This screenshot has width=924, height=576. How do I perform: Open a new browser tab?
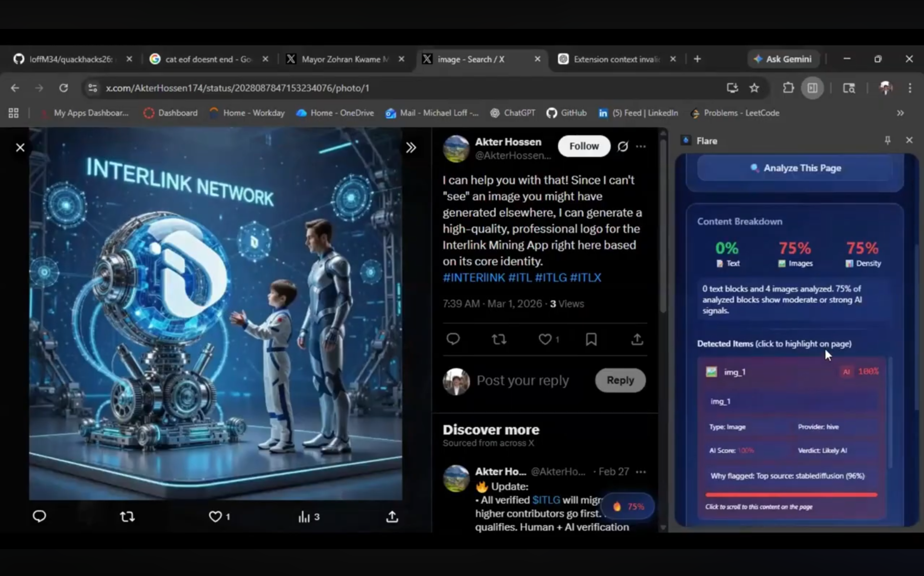pyautogui.click(x=697, y=59)
